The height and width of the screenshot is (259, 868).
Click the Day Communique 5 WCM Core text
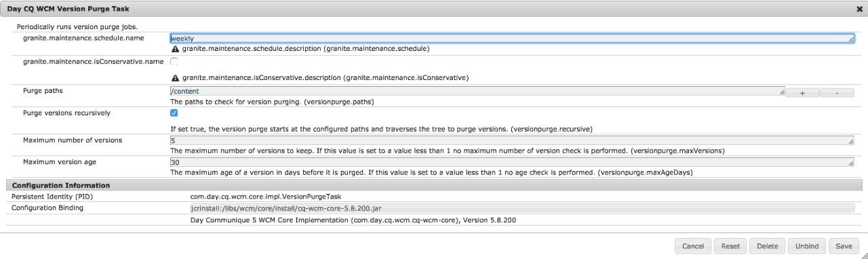353,220
